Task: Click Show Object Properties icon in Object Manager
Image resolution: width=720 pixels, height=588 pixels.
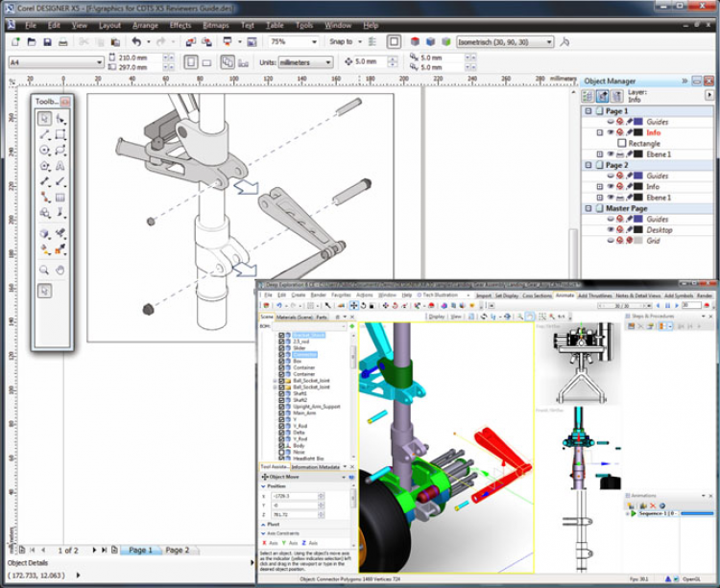Action: coord(588,96)
